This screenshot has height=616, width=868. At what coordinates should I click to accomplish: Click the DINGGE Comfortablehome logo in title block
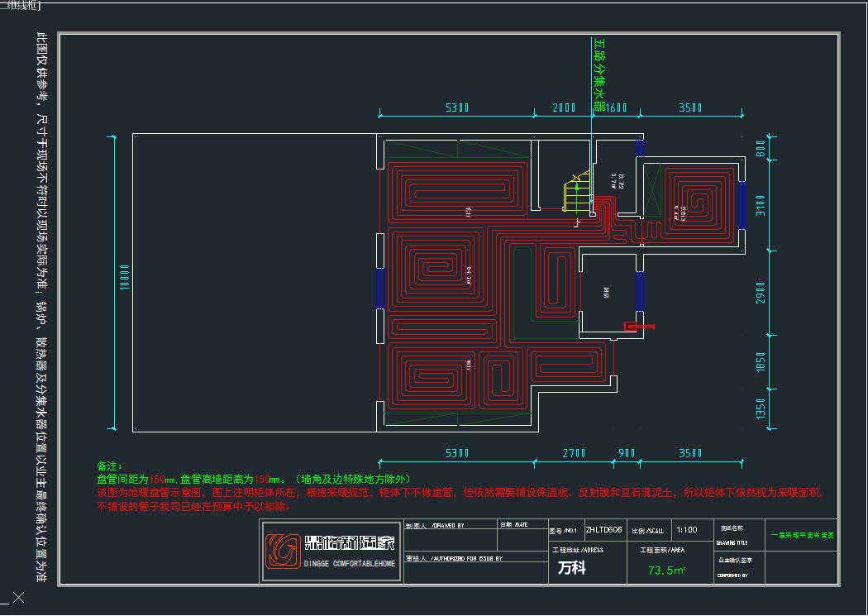click(331, 552)
